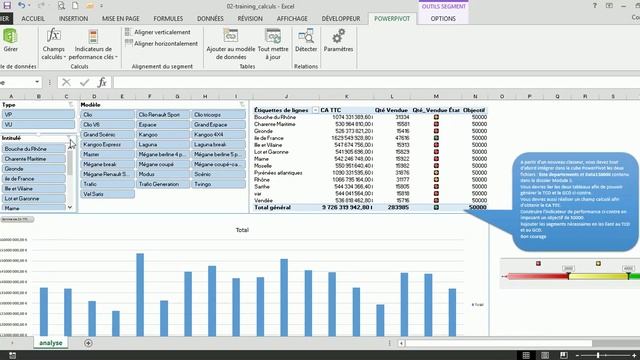
Task: Click zoom out minus button
Action: pyautogui.click(x=577, y=356)
